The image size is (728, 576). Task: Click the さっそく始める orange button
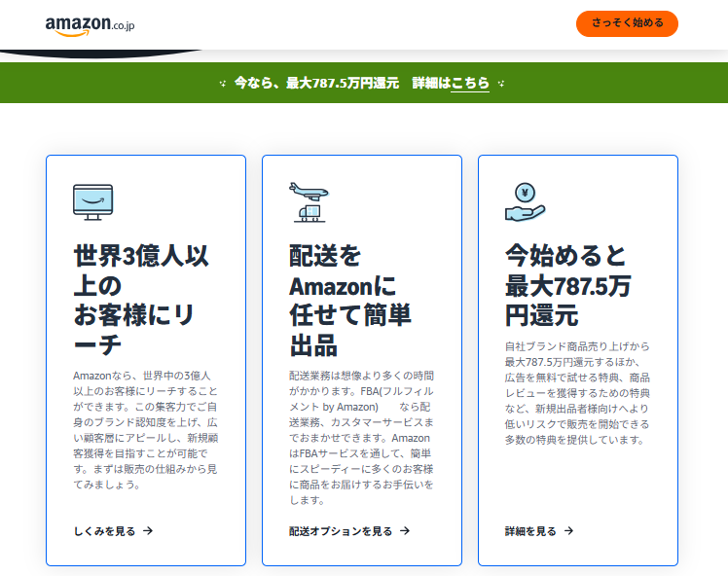tap(627, 23)
